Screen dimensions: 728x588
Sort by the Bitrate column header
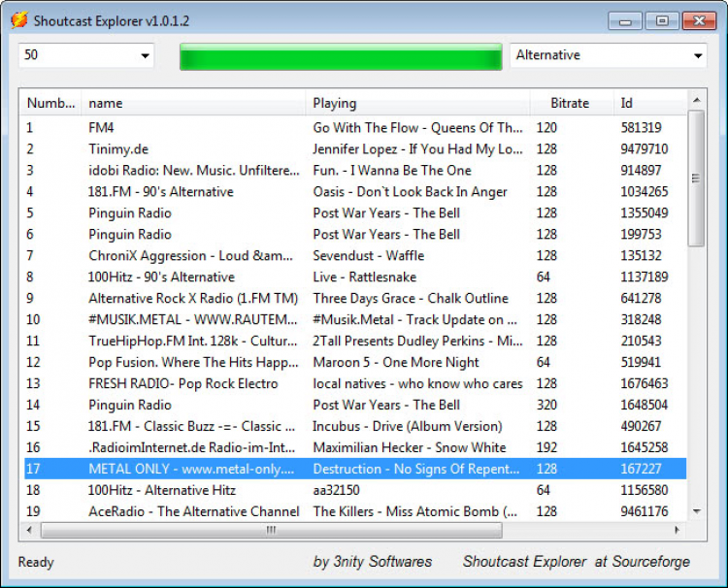click(x=572, y=103)
